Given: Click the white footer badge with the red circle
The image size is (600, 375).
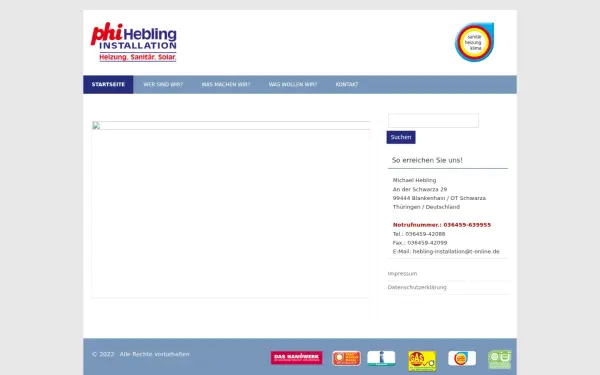Looking at the screenshot, I should (462, 358).
